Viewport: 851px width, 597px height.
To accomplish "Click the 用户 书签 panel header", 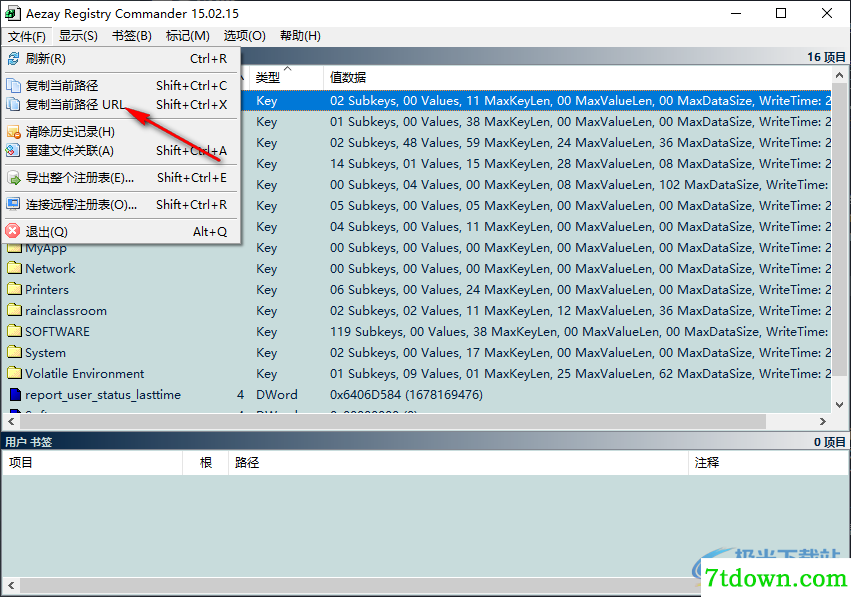I will point(426,442).
